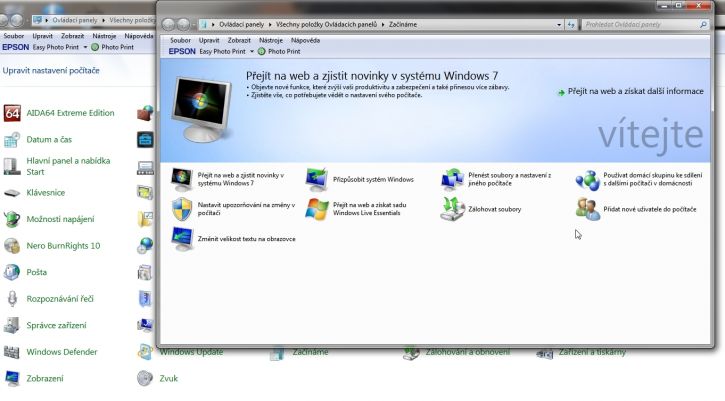Open AIDA64 Extreme Edition icon in back window

point(12,113)
